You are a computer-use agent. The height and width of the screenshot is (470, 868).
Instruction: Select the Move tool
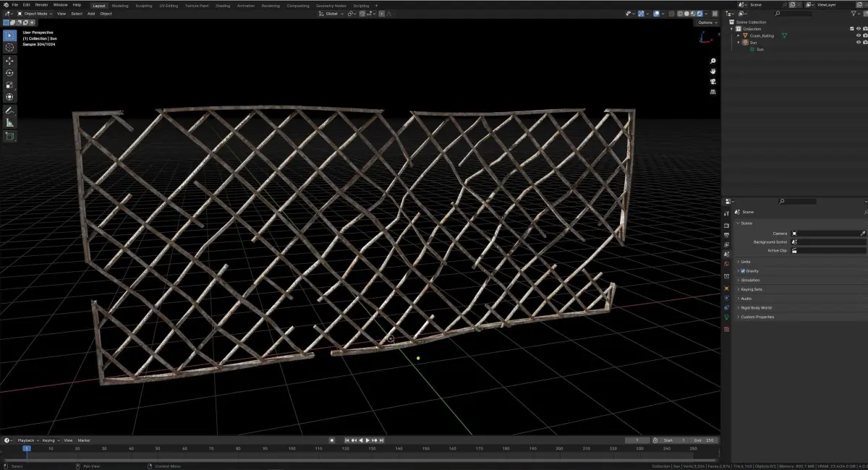coord(10,61)
